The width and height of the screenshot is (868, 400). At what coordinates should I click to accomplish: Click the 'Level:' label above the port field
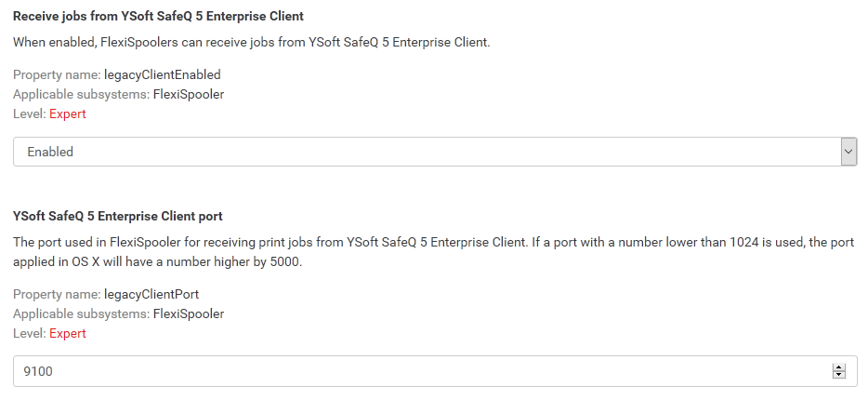pyautogui.click(x=29, y=333)
